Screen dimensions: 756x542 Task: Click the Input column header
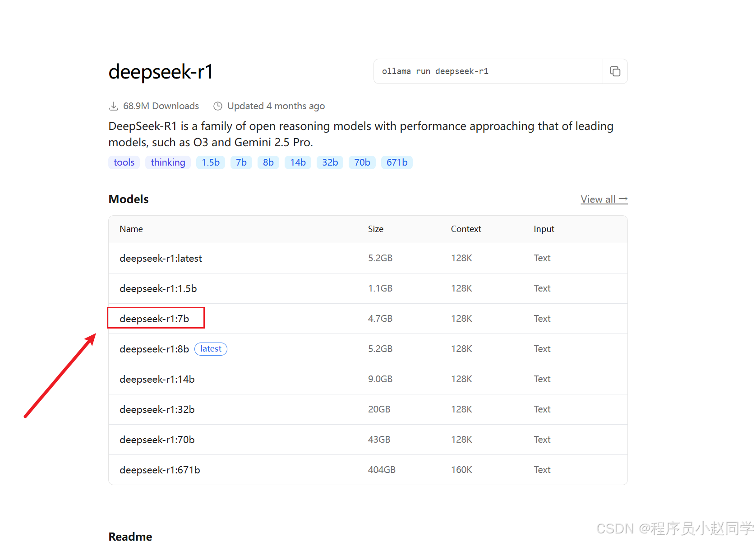tap(544, 229)
